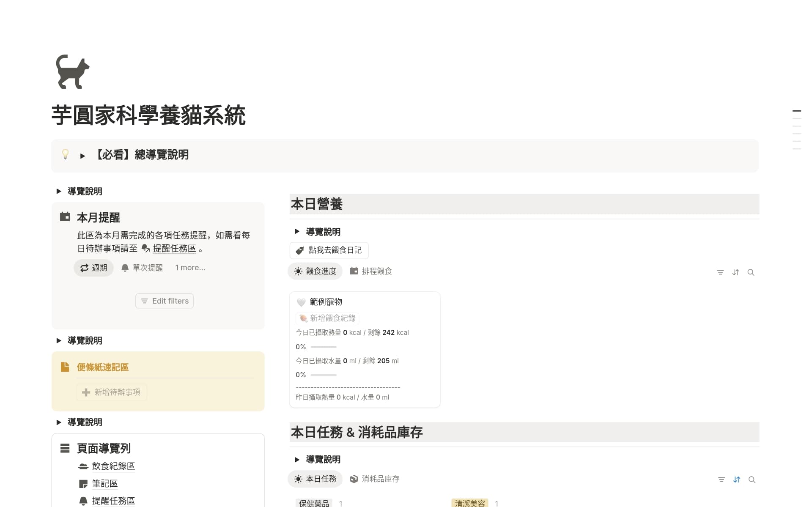Expand the first 導覽說明 toggle in the left column
Image resolution: width=812 pixels, height=507 pixels.
tap(59, 191)
